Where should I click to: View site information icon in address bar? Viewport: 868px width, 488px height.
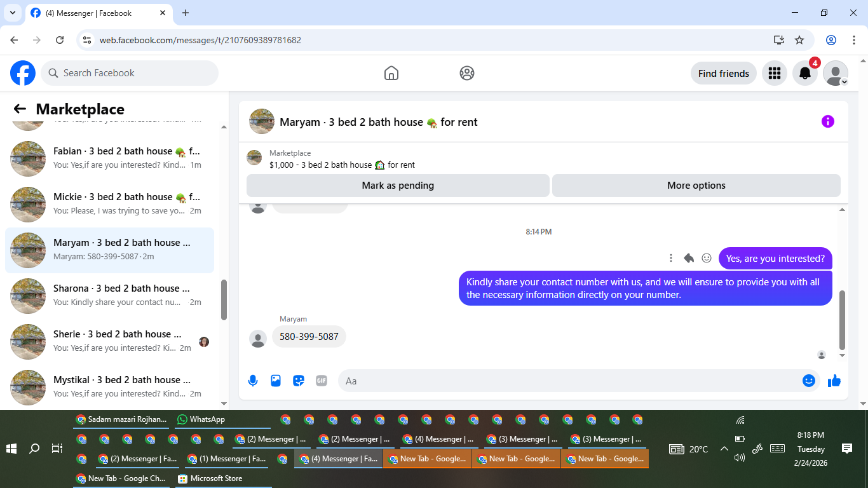(x=88, y=40)
